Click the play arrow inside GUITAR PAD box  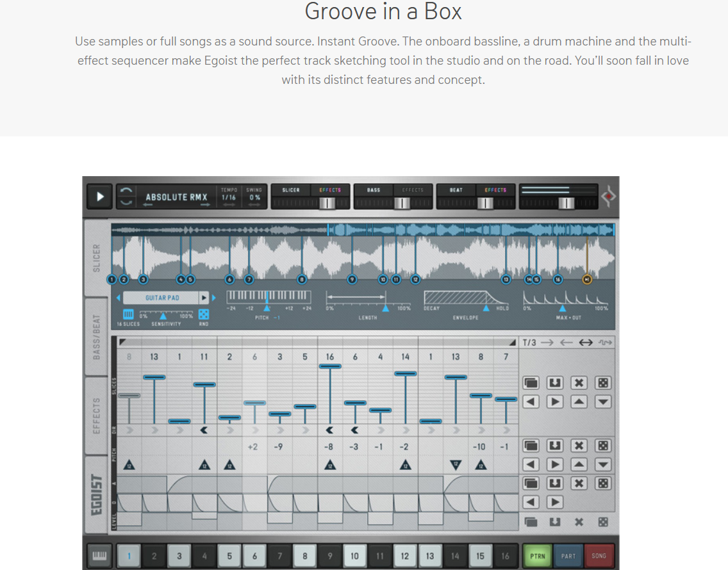click(x=204, y=298)
